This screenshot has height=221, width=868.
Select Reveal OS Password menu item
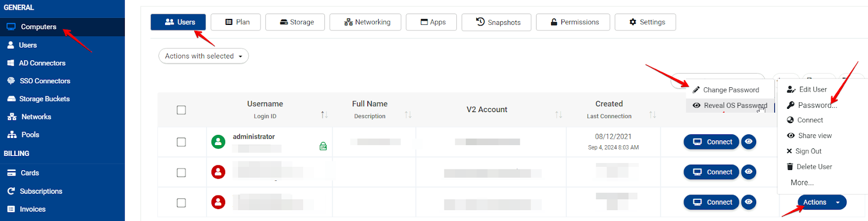[735, 106]
